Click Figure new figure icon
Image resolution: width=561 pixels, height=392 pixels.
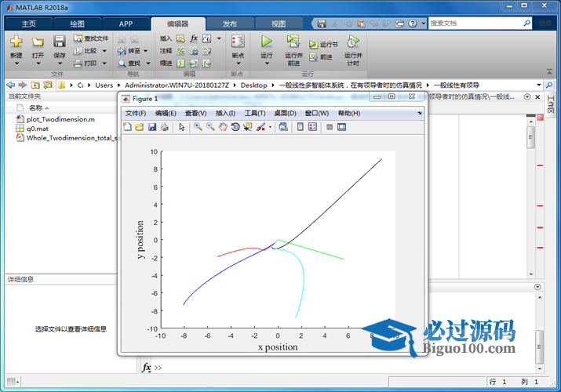[x=127, y=127]
